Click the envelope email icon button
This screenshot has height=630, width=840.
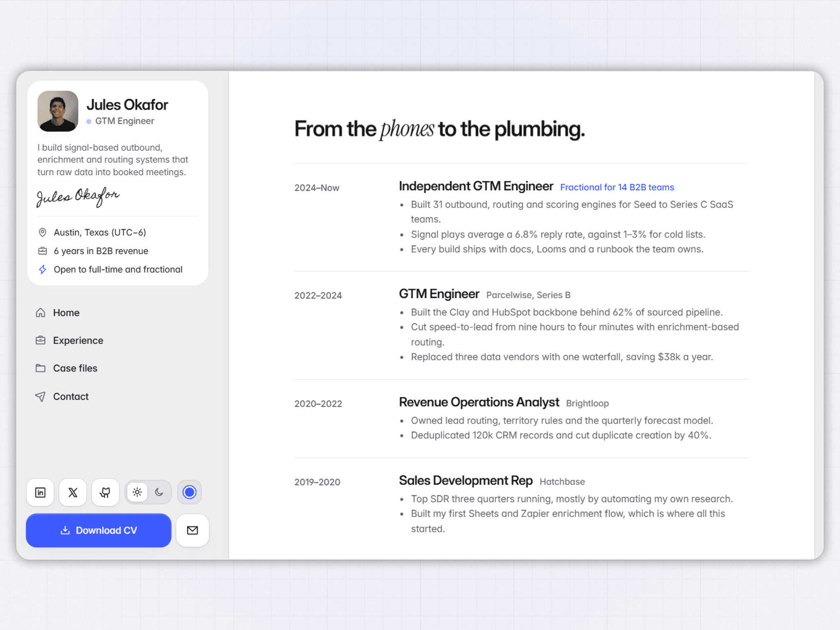(192, 530)
